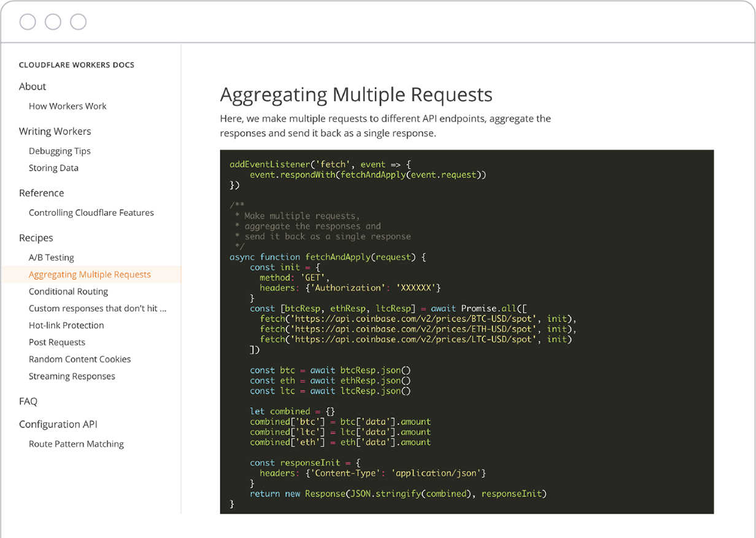Open Controlling Cloudflare Features page

tap(91, 213)
